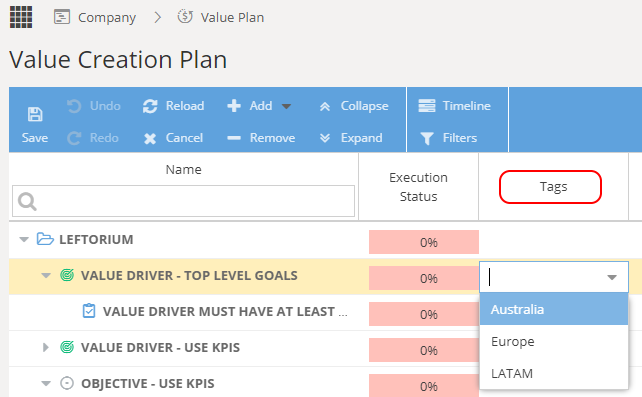The height and width of the screenshot is (397, 642).
Task: Collapse Objective - Use KPIs node
Action: pos(46,383)
